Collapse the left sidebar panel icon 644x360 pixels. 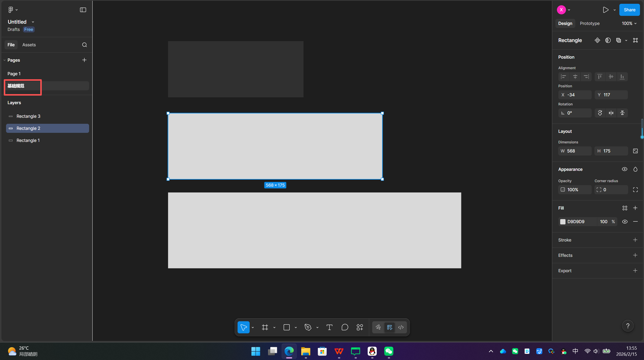point(83,10)
